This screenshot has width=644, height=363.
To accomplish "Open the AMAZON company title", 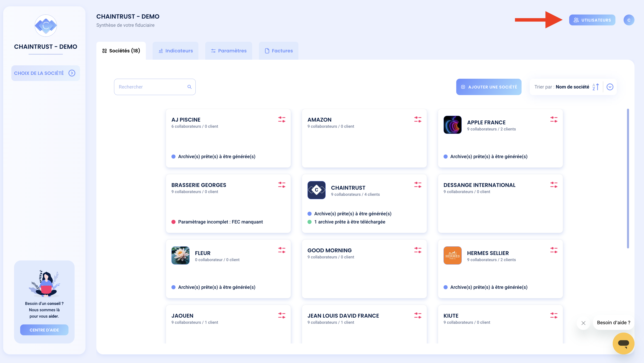I will tap(319, 120).
